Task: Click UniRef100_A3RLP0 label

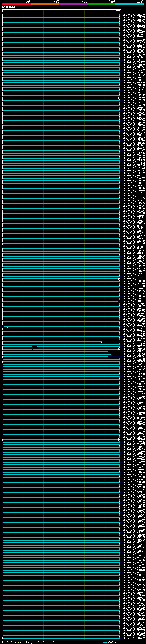Action: (134, 567)
